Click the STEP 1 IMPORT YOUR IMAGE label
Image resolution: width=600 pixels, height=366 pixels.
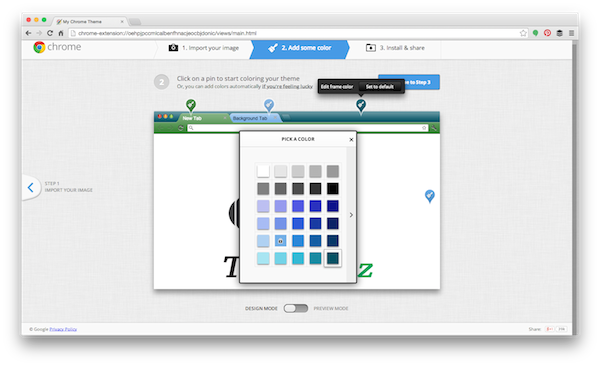coord(68,187)
